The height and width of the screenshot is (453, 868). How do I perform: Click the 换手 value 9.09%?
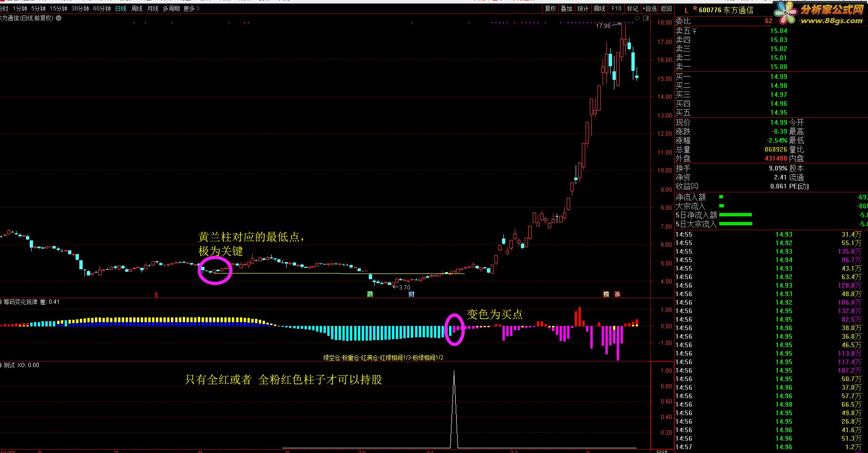(x=778, y=168)
